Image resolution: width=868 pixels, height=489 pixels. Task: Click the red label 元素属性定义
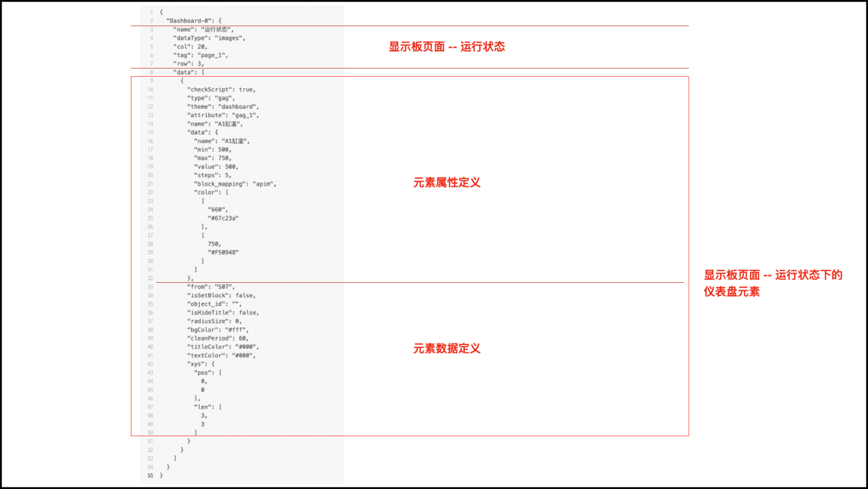click(x=446, y=183)
